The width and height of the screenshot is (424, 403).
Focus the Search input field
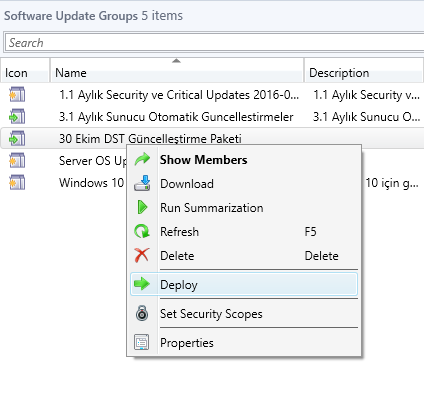214,43
